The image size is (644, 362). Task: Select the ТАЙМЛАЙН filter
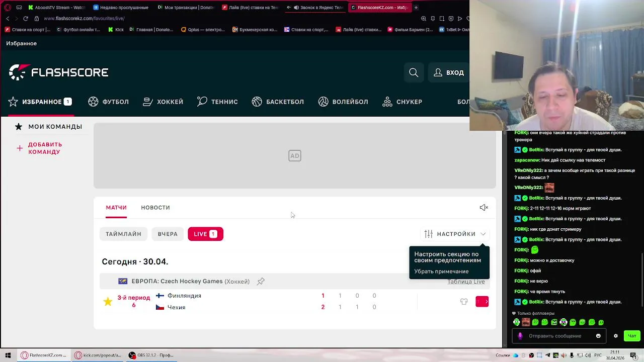coord(123,234)
